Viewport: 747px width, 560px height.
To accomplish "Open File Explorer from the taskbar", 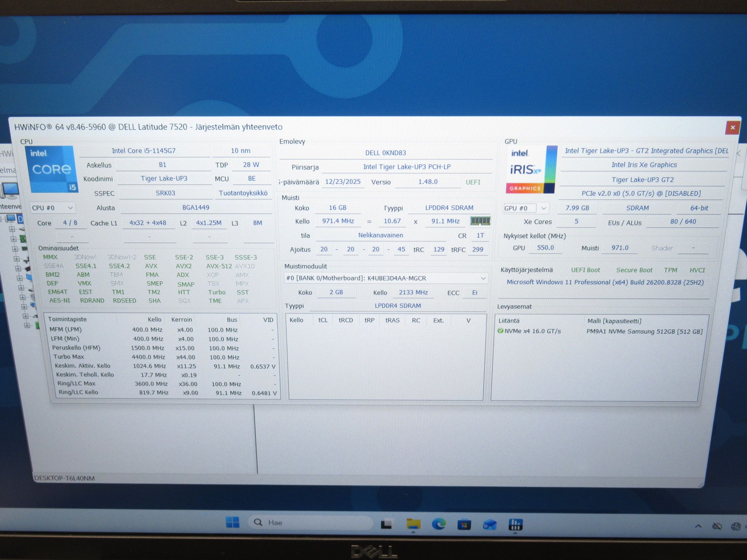I will point(413,524).
